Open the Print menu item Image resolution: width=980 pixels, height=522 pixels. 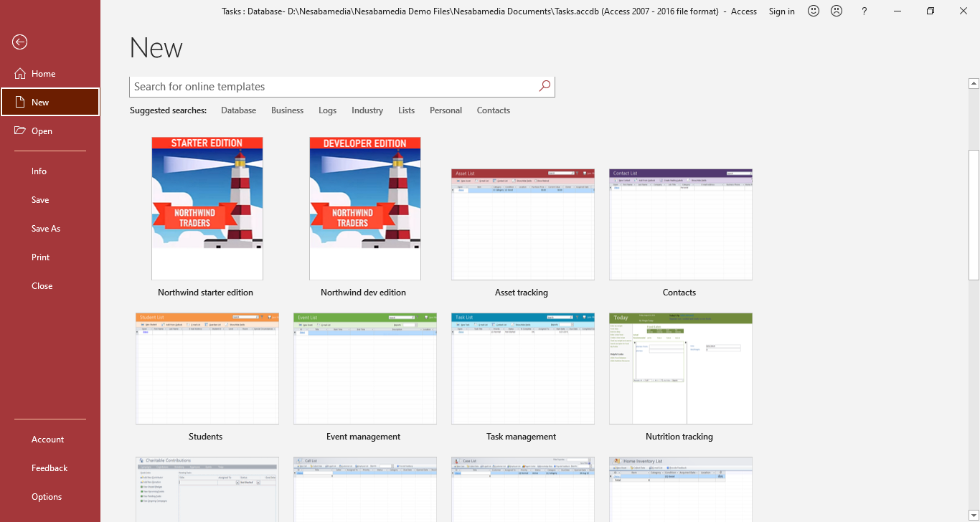[41, 257]
